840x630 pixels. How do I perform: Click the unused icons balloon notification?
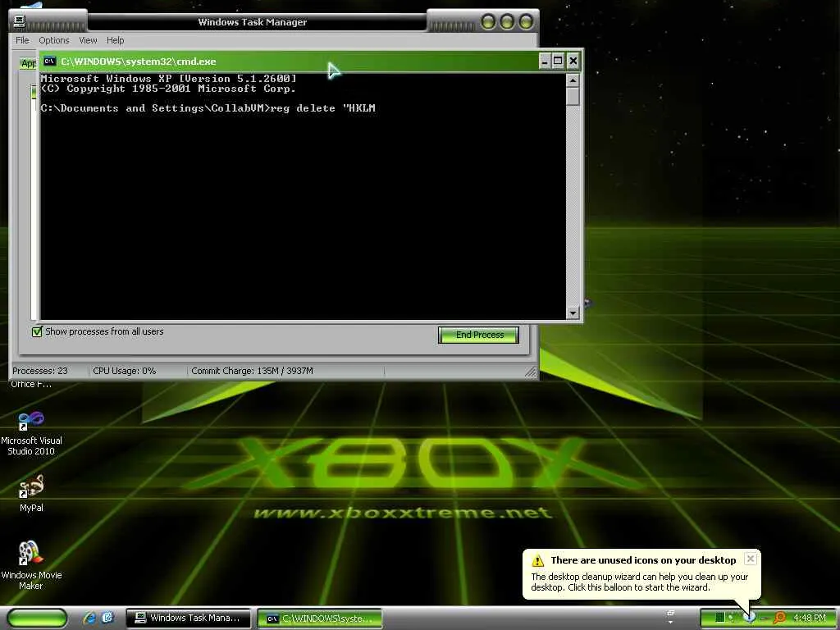coord(641,573)
